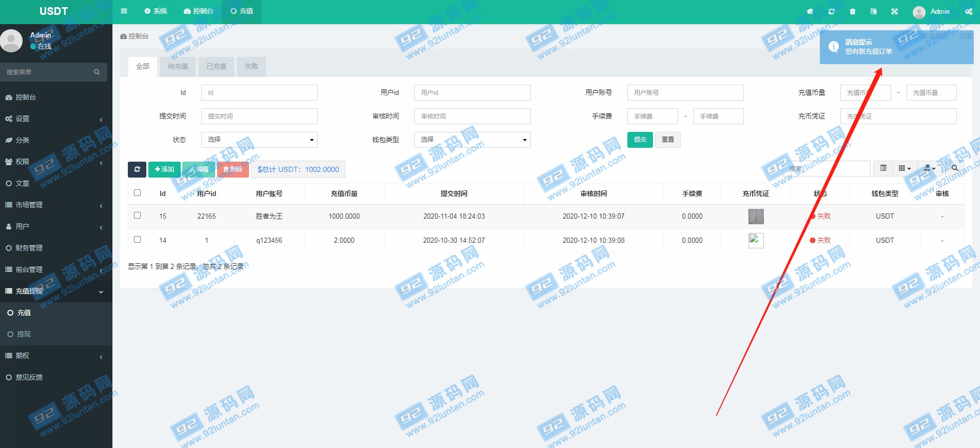Image resolution: width=980 pixels, height=448 pixels.
Task: Open the 状态 select dropdown
Action: coord(259,140)
